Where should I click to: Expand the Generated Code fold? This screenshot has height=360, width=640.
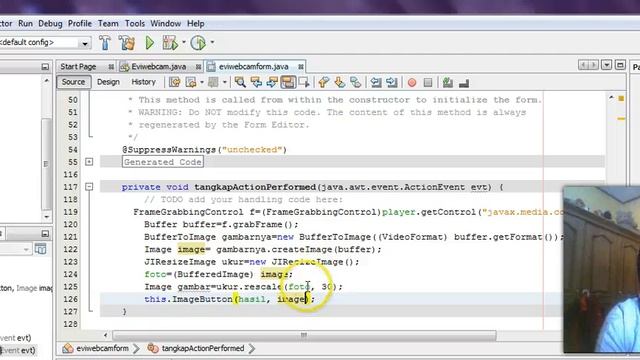coord(89,162)
